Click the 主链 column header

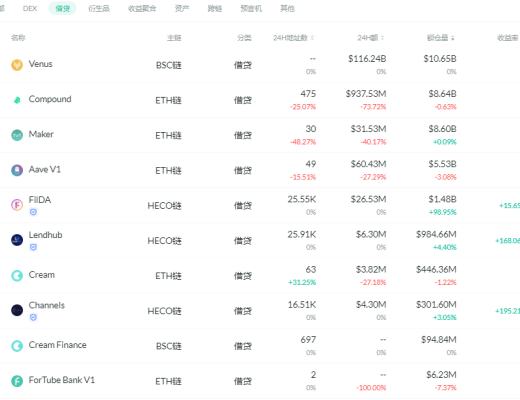tap(174, 38)
